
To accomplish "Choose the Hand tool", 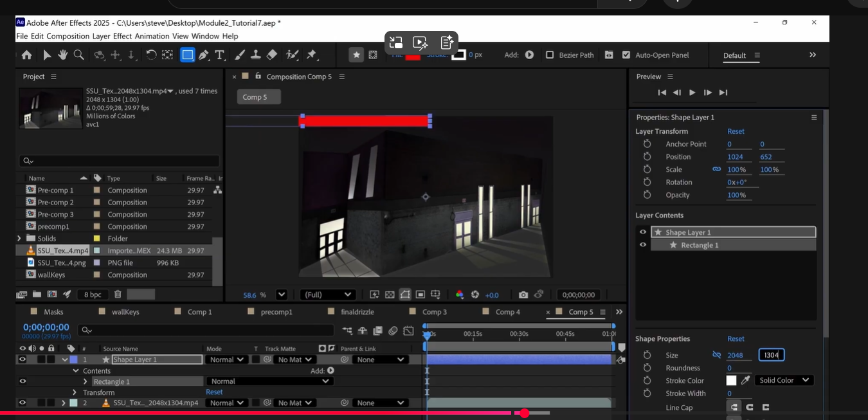I will 63,55.
